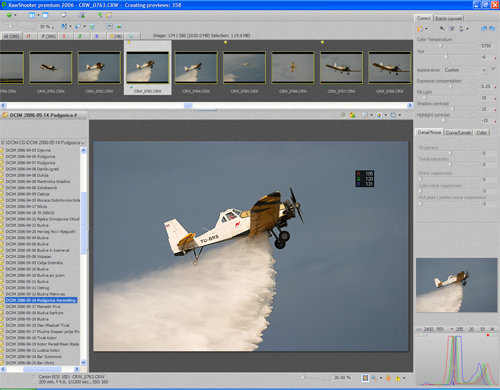Click the image compare icon above preview

click(365, 115)
